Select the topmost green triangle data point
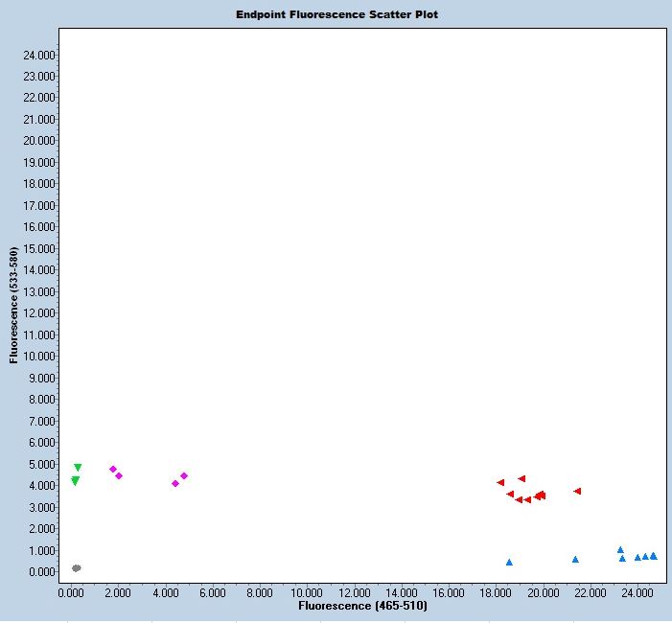The height and width of the screenshot is (623, 672). click(x=78, y=468)
